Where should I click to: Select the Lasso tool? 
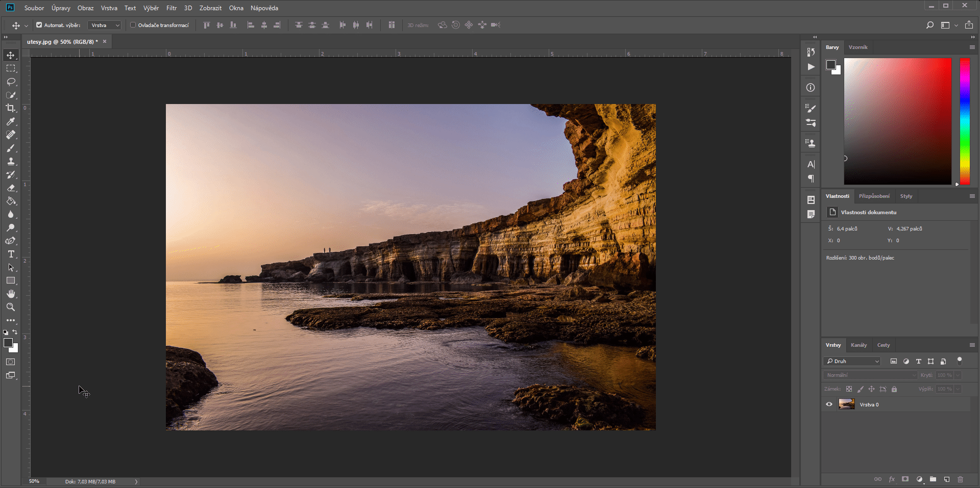tap(11, 82)
